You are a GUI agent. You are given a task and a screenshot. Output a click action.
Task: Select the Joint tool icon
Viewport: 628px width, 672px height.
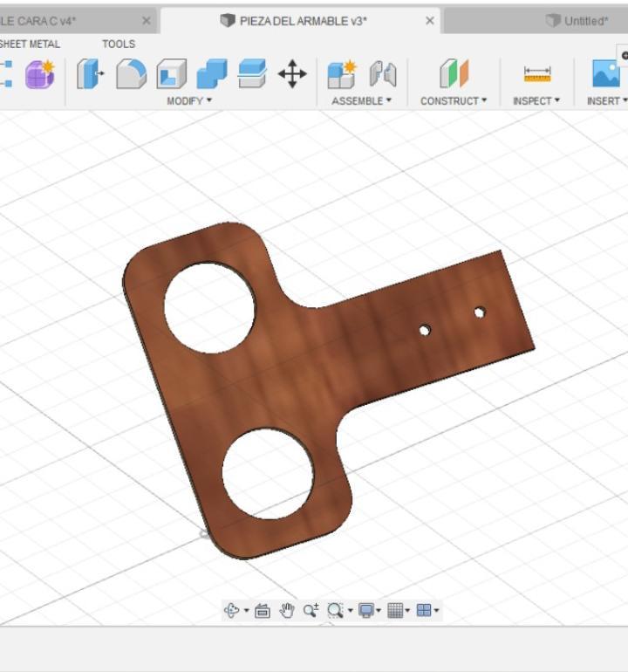point(383,74)
